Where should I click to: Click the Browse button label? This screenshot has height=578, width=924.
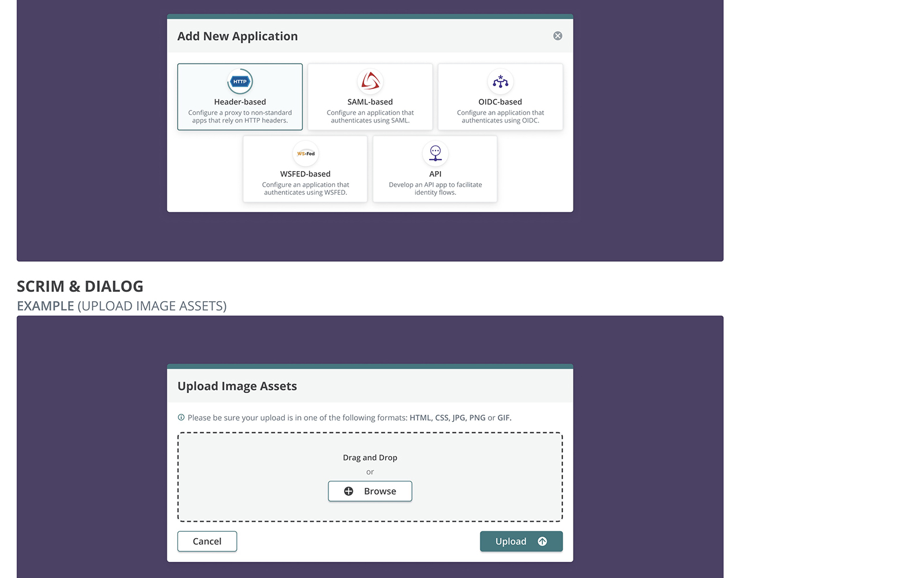click(379, 491)
